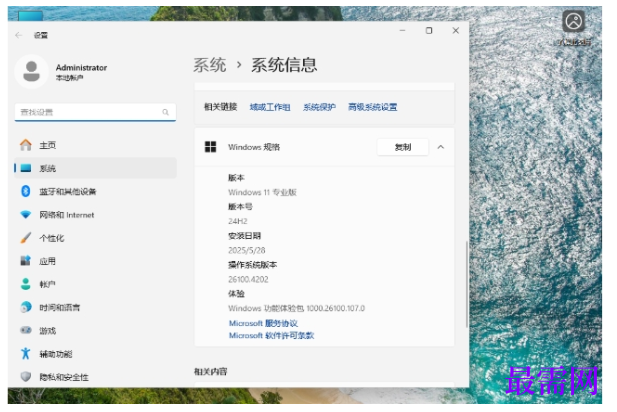The height and width of the screenshot is (412, 617).
Task: Select the 系统 monitor icon
Action: coord(26,168)
